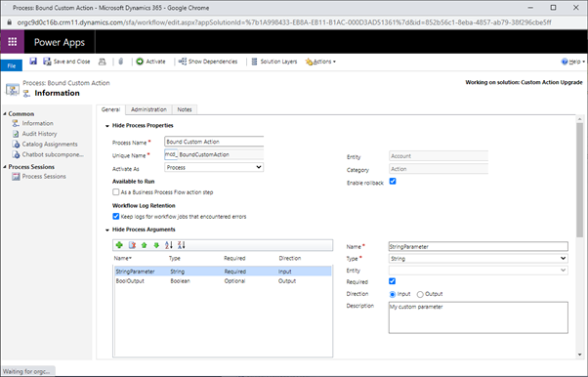
Task: Open the Actions dropdown menu
Action: point(320,62)
